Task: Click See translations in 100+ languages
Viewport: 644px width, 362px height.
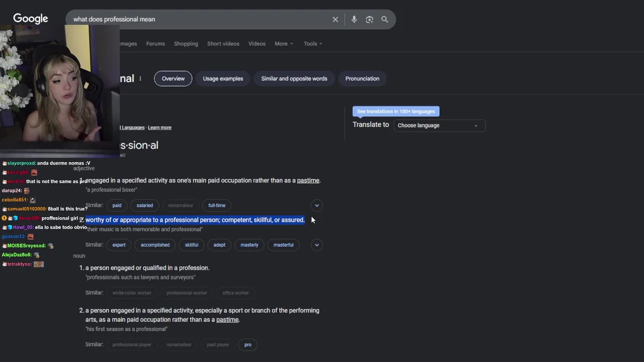Action: coord(396,111)
